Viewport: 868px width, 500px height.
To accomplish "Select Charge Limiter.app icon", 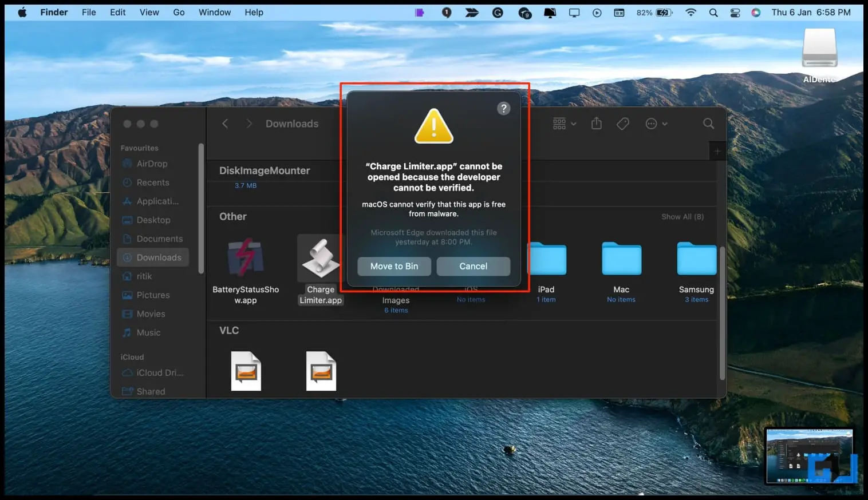I will click(321, 259).
